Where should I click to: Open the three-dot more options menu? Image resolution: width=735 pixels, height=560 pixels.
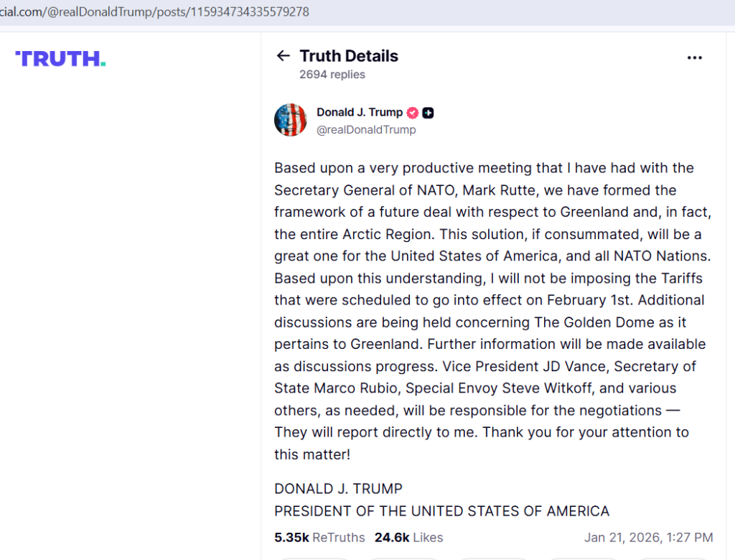point(694,58)
